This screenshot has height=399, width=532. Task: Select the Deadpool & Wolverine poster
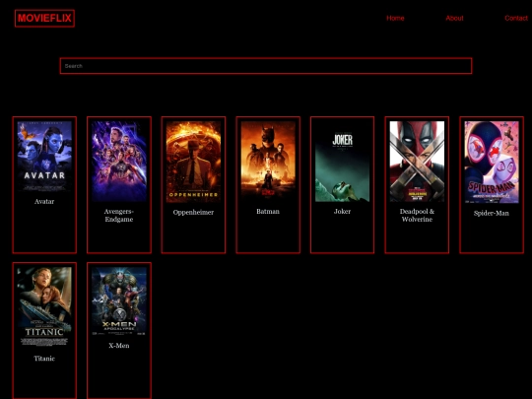point(417,162)
